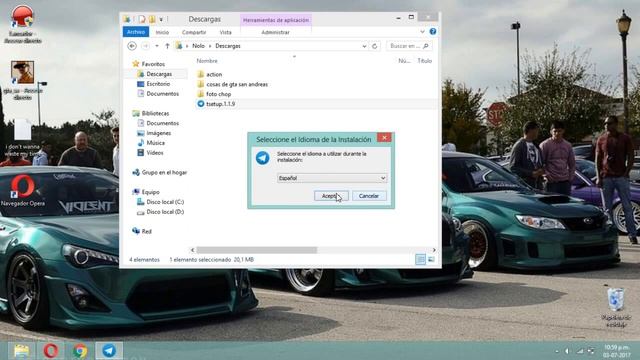Select Descargas in the navigation pane
This screenshot has width=640, height=360.
click(159, 74)
